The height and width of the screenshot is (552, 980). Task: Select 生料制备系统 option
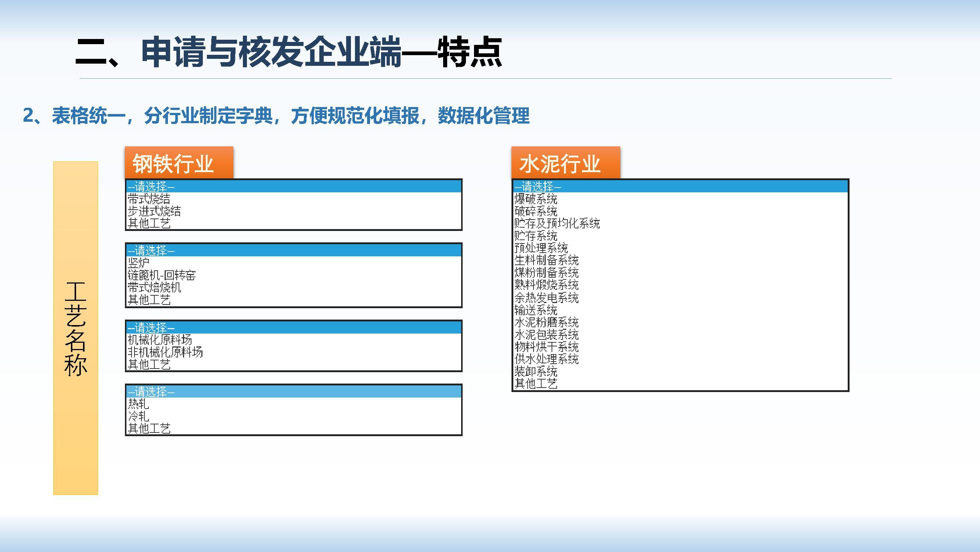pyautogui.click(x=546, y=260)
